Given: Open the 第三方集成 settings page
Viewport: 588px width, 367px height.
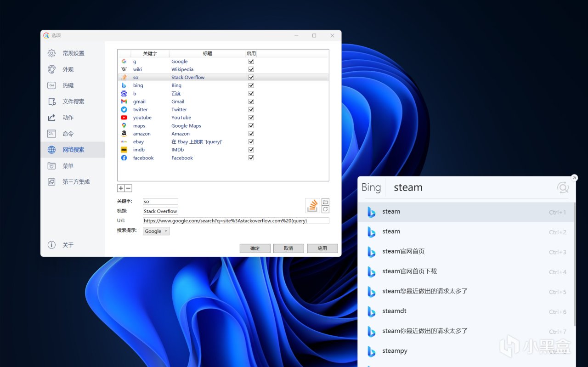Looking at the screenshot, I should (x=73, y=182).
